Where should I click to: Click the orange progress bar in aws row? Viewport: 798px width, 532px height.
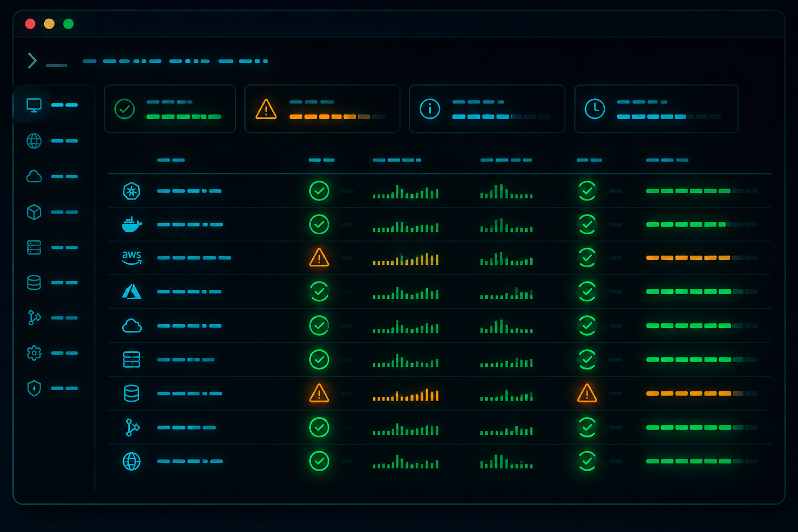(x=702, y=258)
